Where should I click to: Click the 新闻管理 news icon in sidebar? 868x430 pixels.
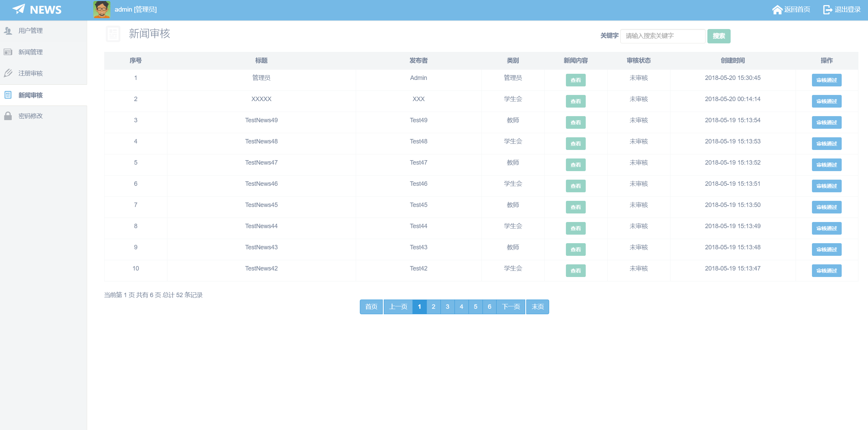pyautogui.click(x=8, y=52)
